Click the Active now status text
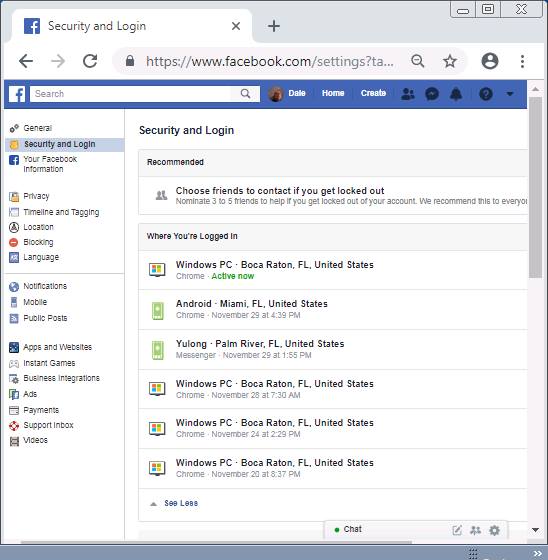Image resolution: width=548 pixels, height=560 pixels. tap(233, 276)
